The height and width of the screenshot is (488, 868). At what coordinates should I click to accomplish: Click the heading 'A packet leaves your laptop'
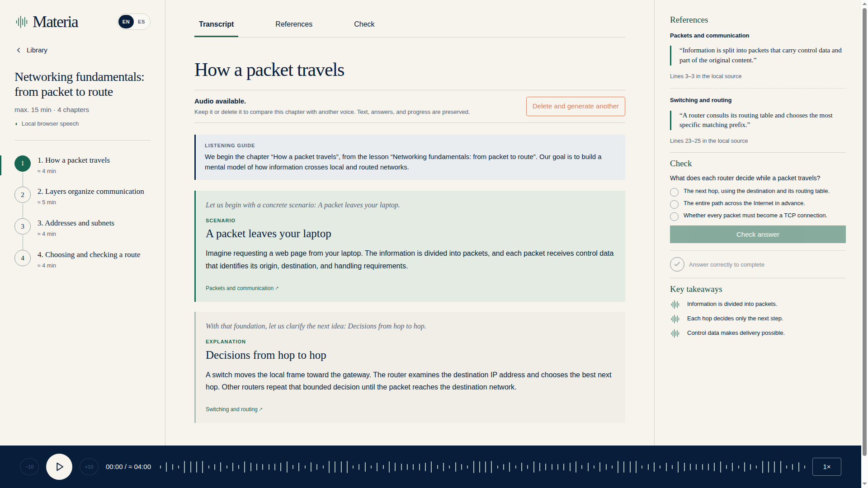pyautogui.click(x=269, y=234)
